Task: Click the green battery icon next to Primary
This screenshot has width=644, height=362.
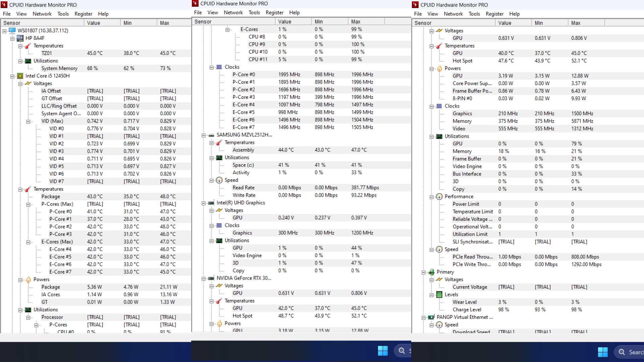Action: click(x=431, y=272)
